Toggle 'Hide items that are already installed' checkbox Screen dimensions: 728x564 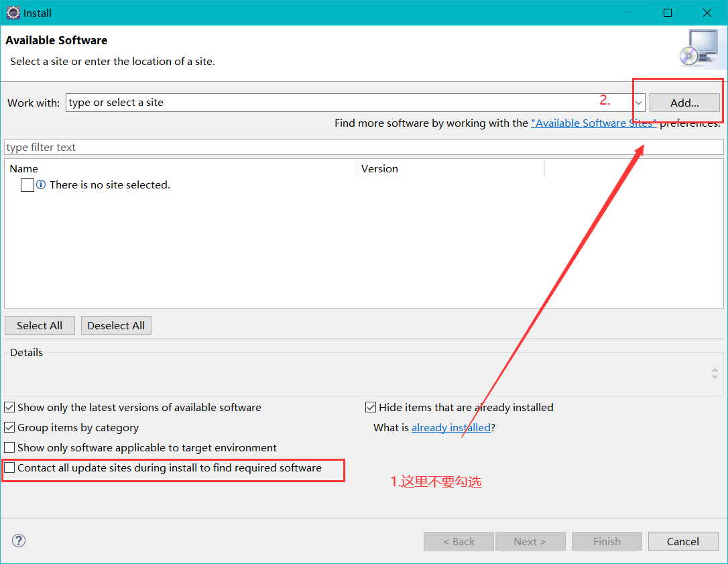(371, 408)
